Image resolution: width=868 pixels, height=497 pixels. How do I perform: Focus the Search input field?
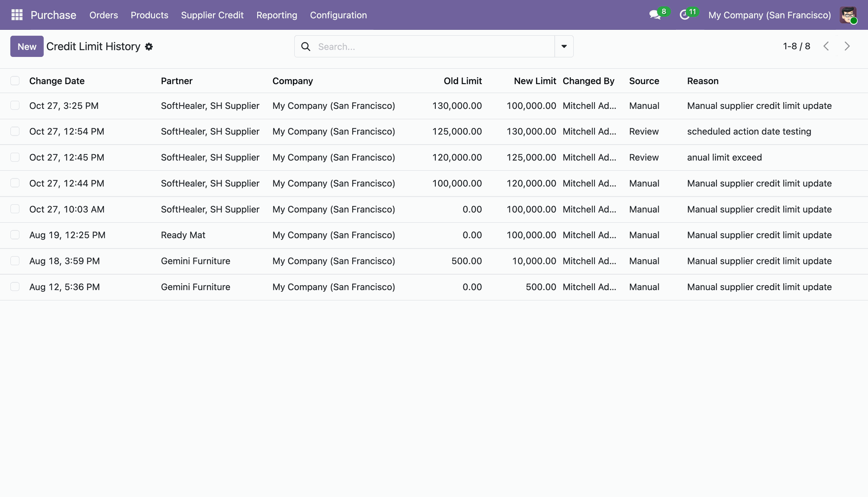click(434, 47)
